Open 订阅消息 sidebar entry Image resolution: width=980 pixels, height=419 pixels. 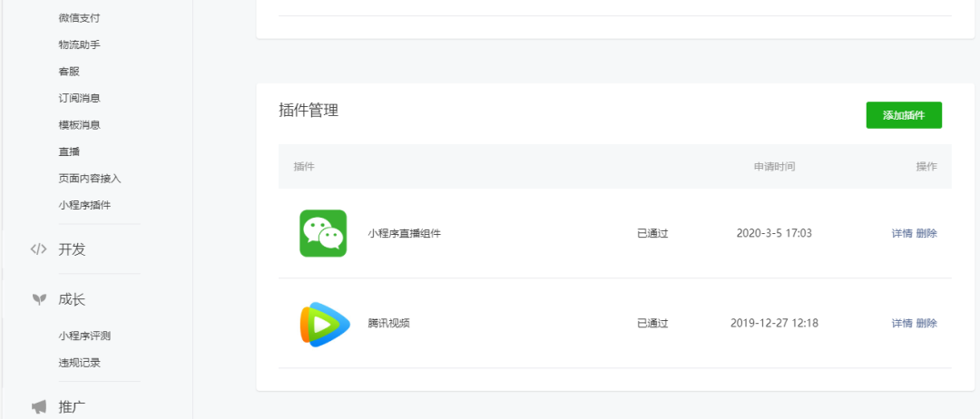[79, 98]
